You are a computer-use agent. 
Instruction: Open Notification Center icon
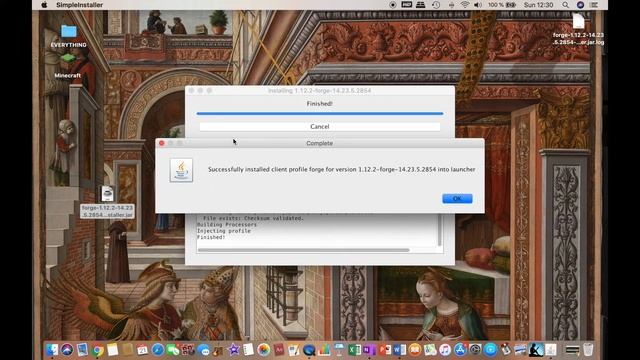[594, 5]
